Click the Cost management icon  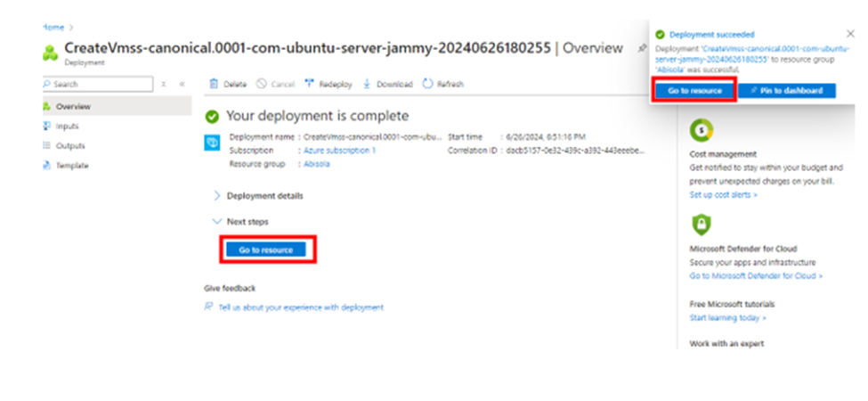coord(702,131)
